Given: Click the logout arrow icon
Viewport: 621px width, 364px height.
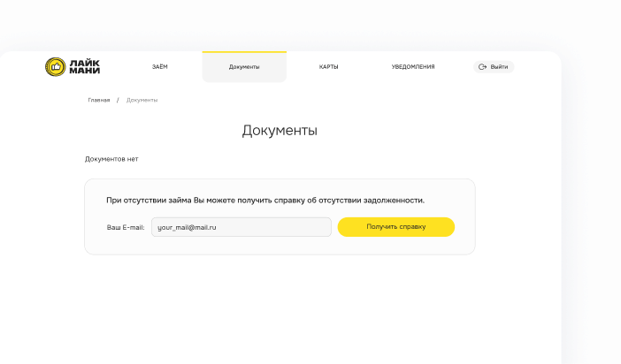Looking at the screenshot, I should tap(482, 67).
